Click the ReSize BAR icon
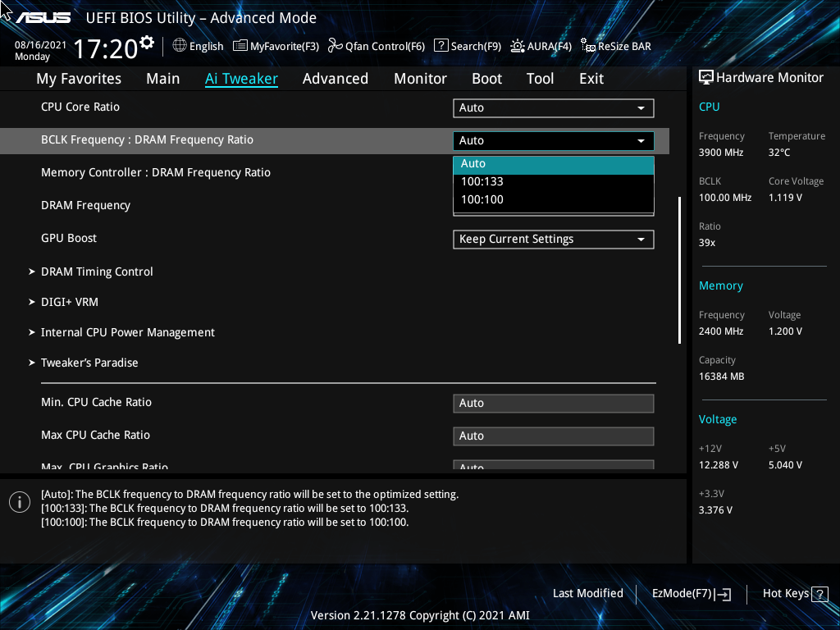840x630 pixels. [588, 46]
